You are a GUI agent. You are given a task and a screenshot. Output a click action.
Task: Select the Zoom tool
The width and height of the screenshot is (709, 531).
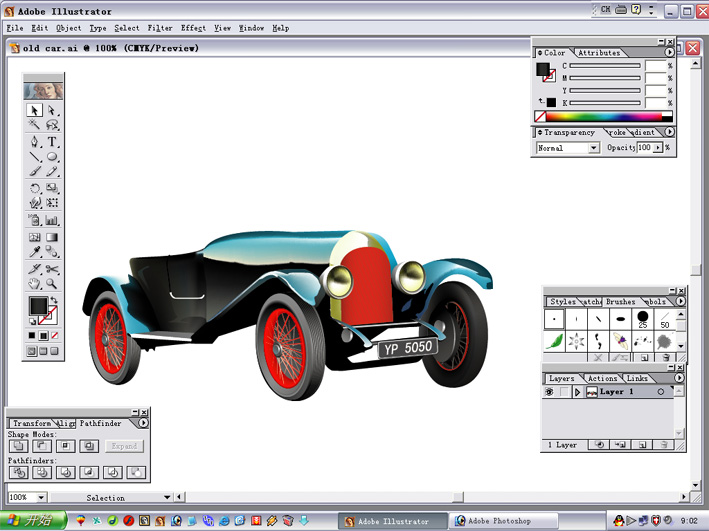[52, 284]
